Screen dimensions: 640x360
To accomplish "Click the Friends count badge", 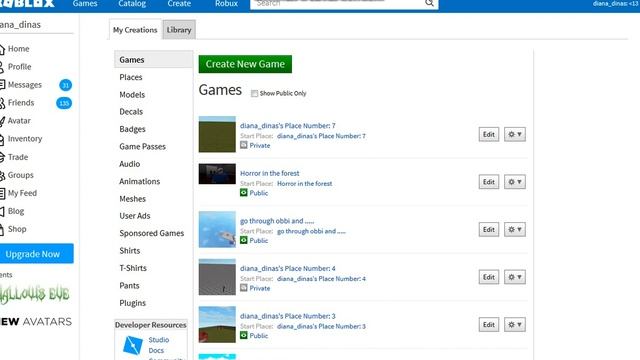I will [x=64, y=103].
